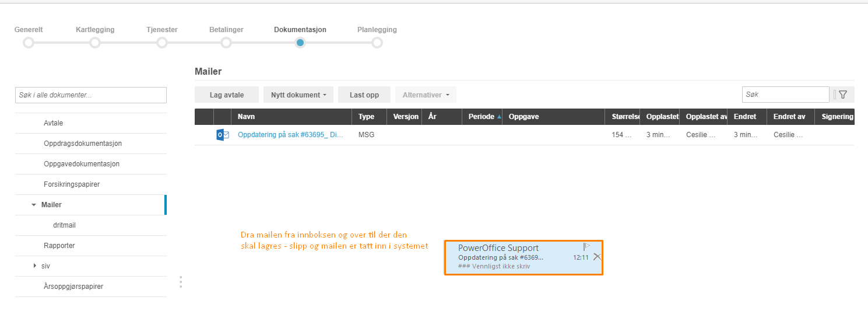
Task: Open the Oppgavedokumentasjon folder
Action: (90, 164)
